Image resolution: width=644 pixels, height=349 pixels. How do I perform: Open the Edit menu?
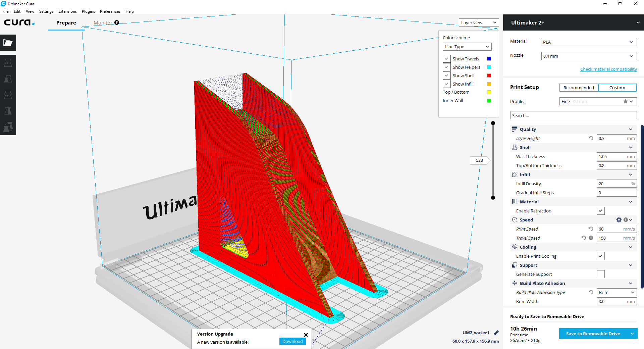coord(17,11)
